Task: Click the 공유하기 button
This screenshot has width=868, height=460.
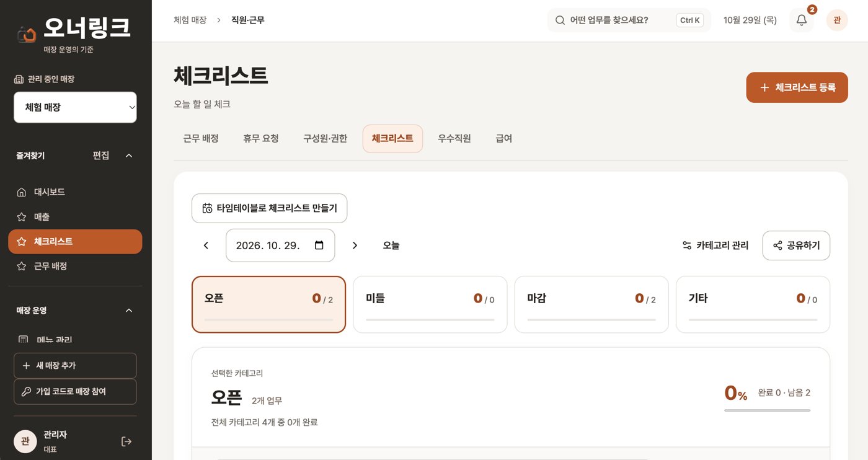Action: coord(796,245)
